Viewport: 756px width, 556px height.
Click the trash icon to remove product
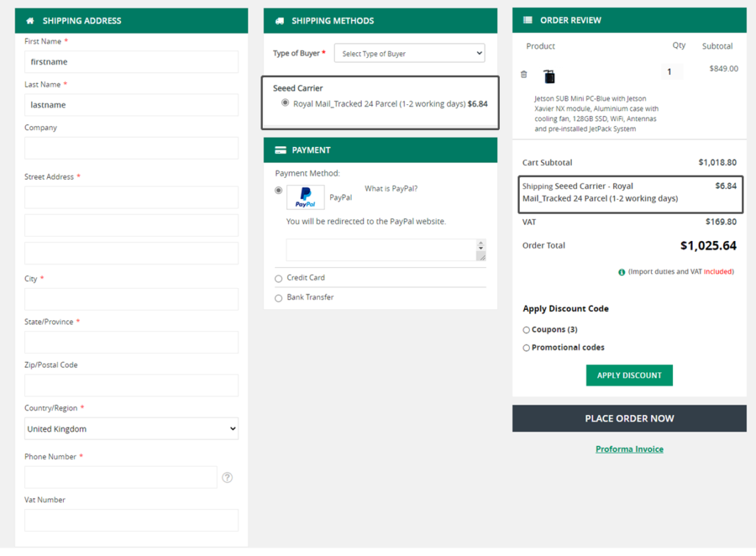click(523, 74)
